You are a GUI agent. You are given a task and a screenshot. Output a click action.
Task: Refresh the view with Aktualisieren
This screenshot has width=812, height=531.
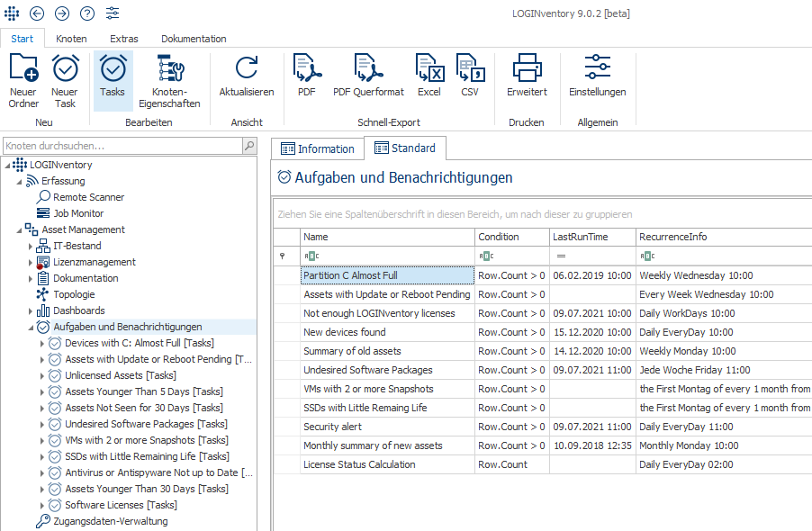(247, 76)
